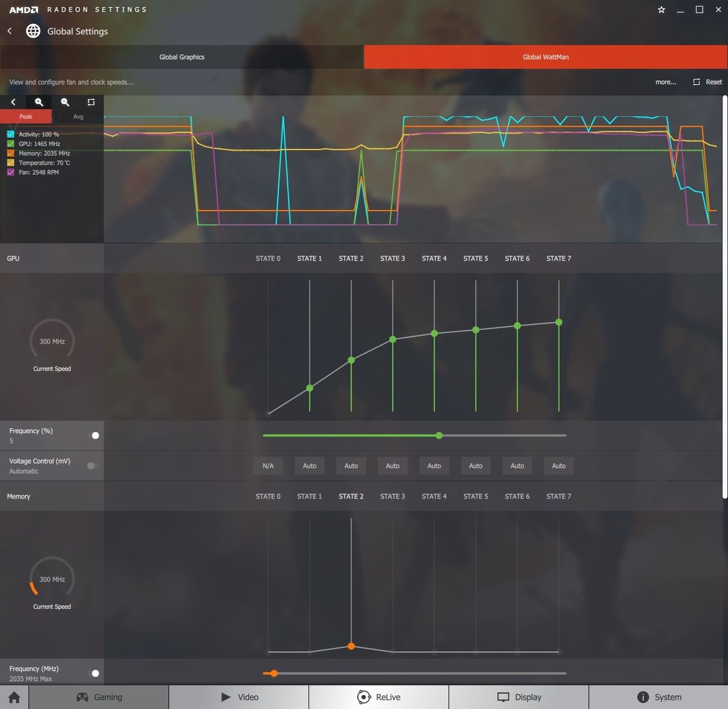Screen dimensions: 728x709
Task: Click the Auto voltage box for GPU State 1
Action: pyautogui.click(x=309, y=466)
